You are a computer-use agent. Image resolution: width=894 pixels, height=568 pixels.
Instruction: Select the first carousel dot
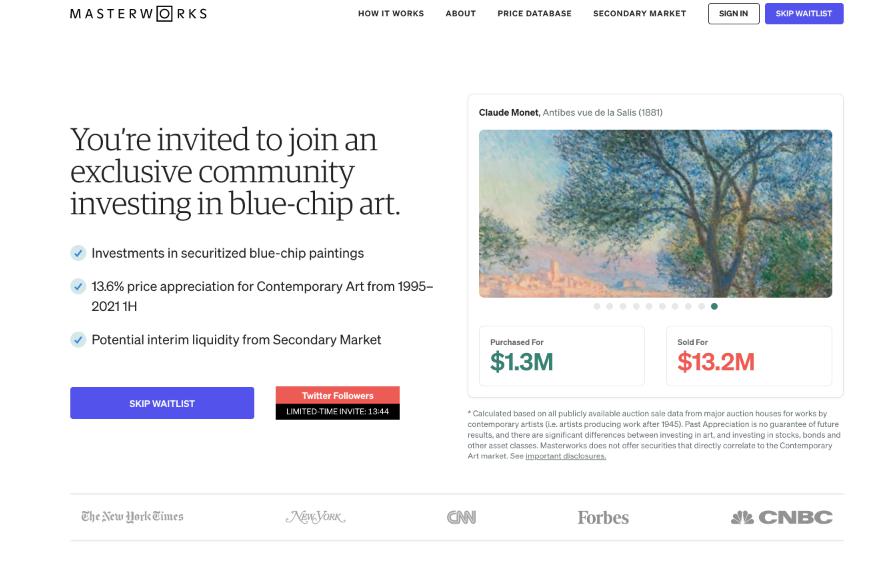(x=597, y=307)
